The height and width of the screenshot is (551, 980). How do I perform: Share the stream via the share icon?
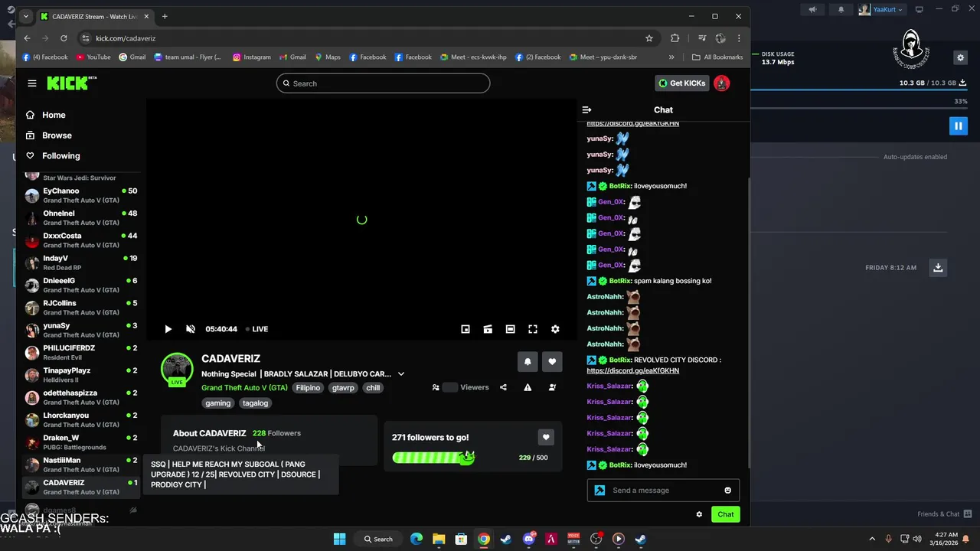click(x=503, y=387)
